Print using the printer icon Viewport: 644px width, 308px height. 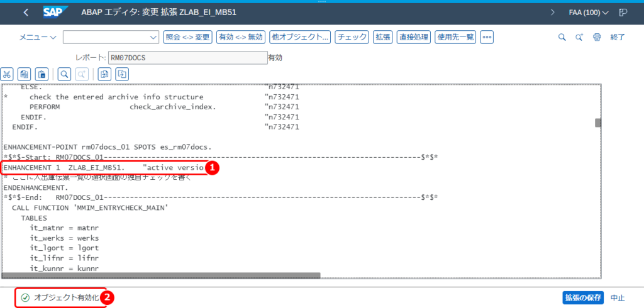[x=597, y=37]
